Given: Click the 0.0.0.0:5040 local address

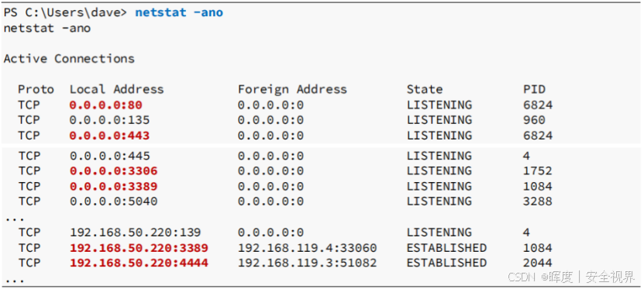Looking at the screenshot, I should [113, 201].
